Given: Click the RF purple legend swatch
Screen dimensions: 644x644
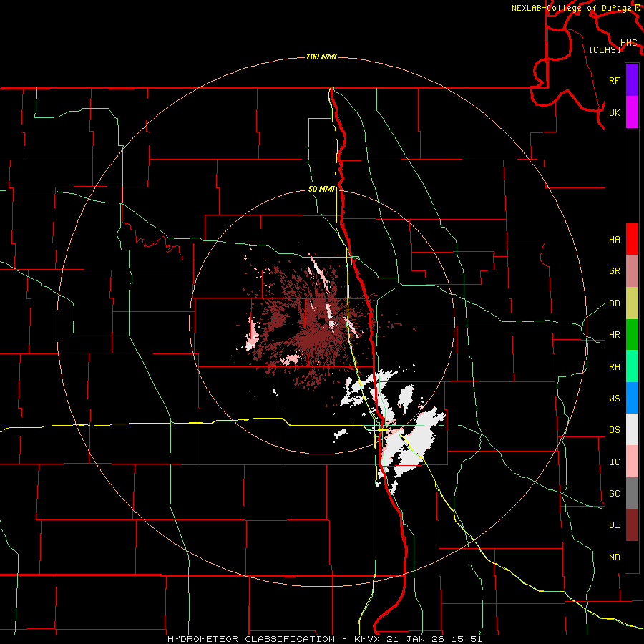Looking at the screenshot, I should [632, 80].
